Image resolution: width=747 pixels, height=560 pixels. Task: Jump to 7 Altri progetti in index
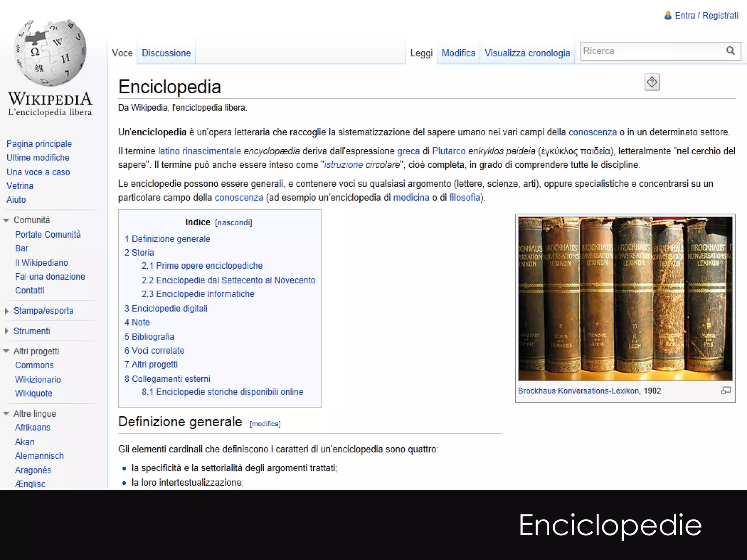151,365
